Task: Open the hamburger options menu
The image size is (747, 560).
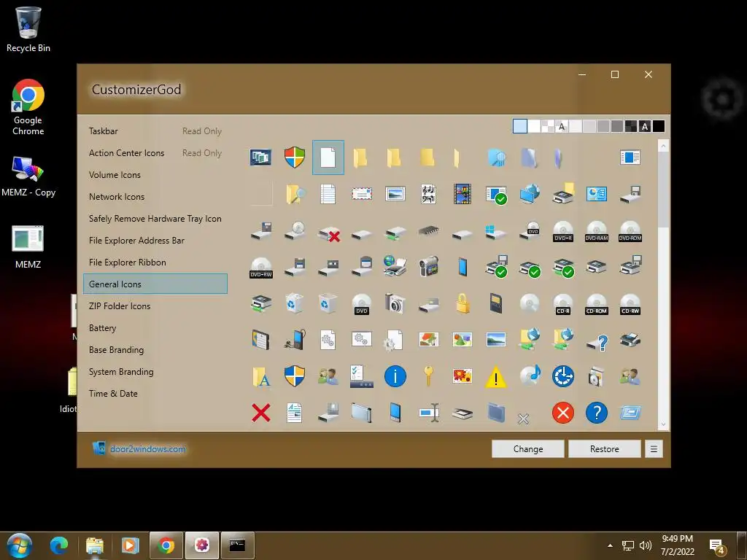Action: (x=654, y=449)
